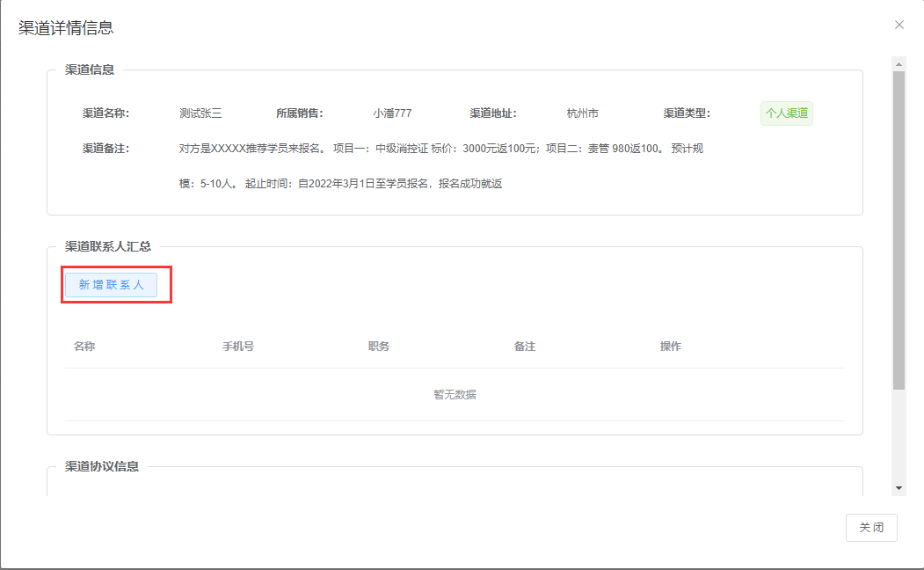This screenshot has width=924, height=570.
Task: Click the 渠道信息 section title
Action: (x=90, y=69)
